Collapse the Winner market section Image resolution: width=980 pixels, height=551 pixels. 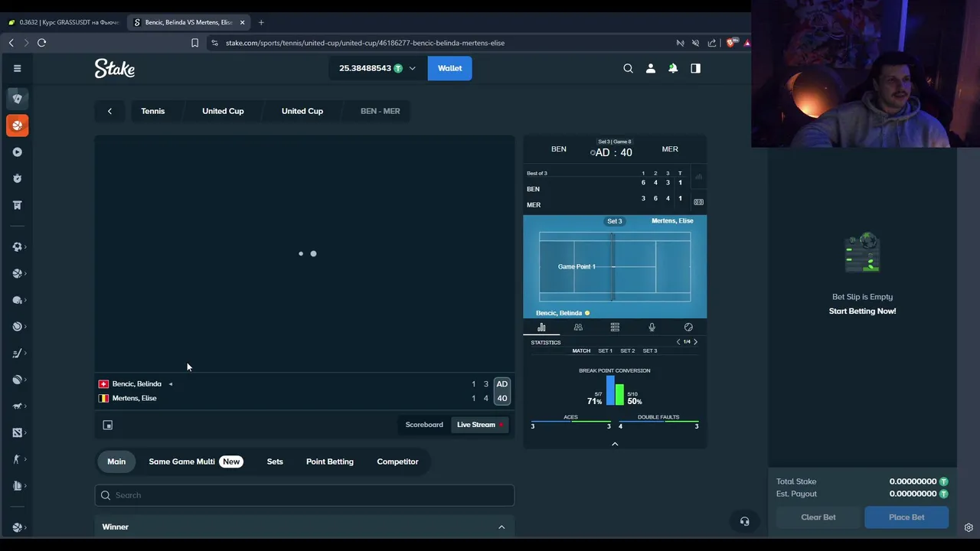[x=501, y=527]
